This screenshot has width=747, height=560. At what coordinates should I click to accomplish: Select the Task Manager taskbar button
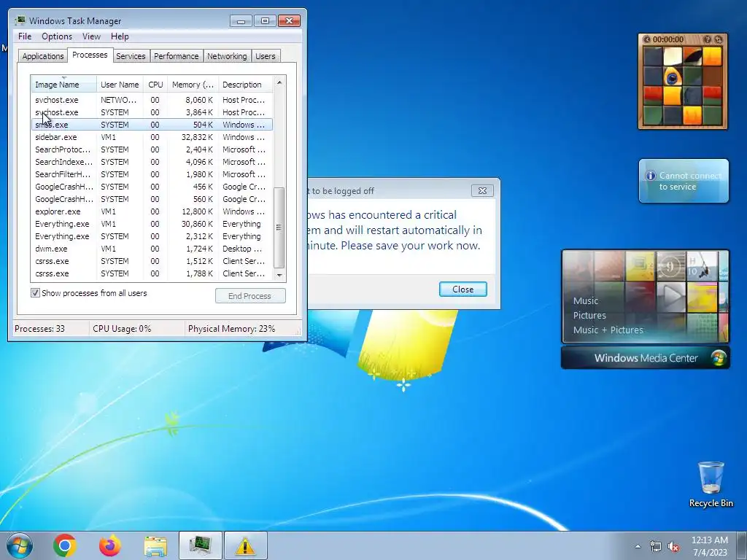click(x=200, y=545)
